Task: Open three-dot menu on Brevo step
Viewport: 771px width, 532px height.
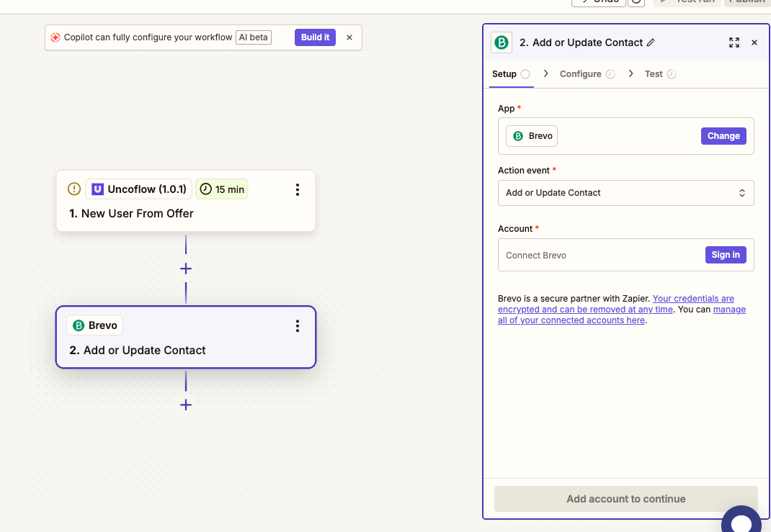Action: [x=298, y=325]
